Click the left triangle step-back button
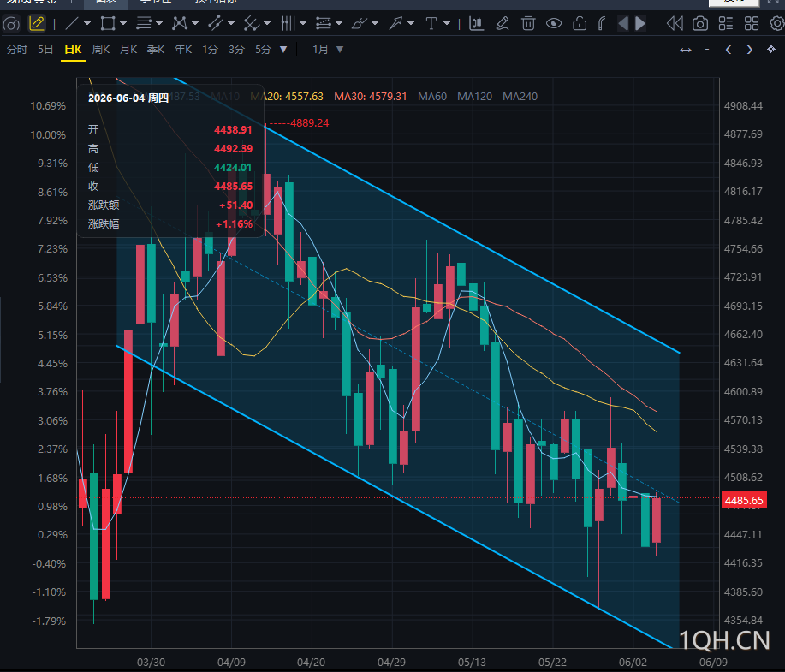Image resolution: width=785 pixels, height=672 pixels. coord(623,23)
